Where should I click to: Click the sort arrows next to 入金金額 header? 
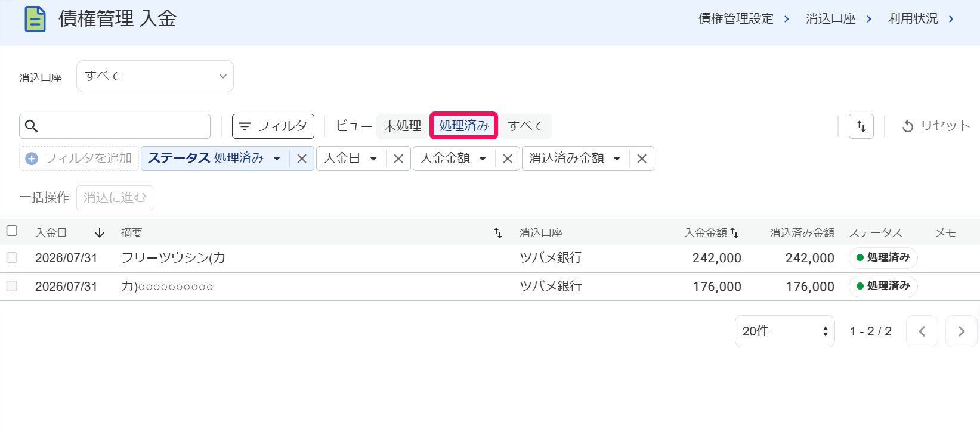(x=734, y=233)
